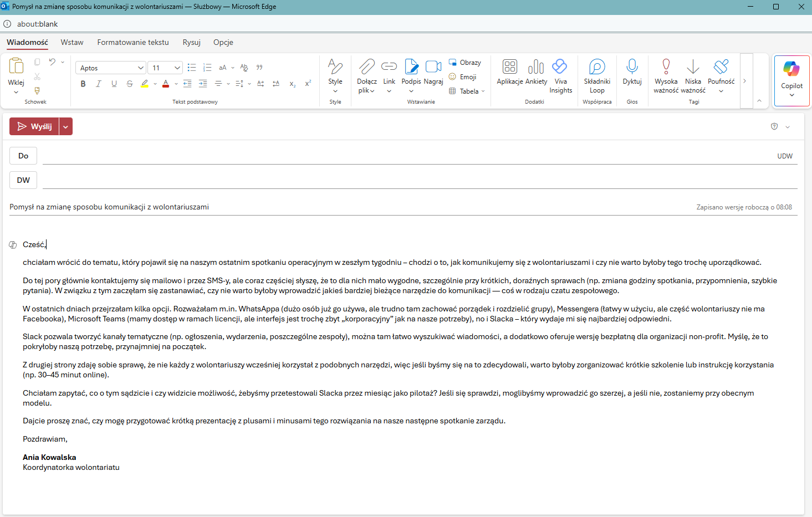Toggle Bold formatting
The height and width of the screenshot is (517, 812).
83,84
